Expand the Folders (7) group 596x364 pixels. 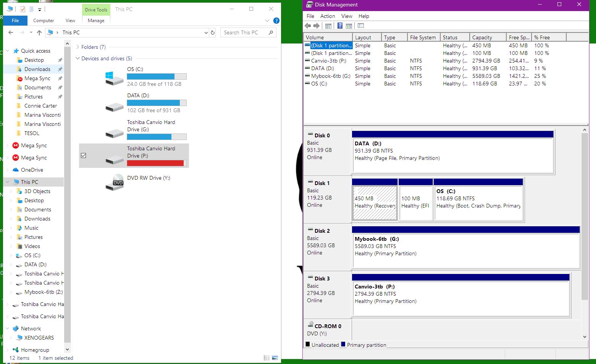78,47
